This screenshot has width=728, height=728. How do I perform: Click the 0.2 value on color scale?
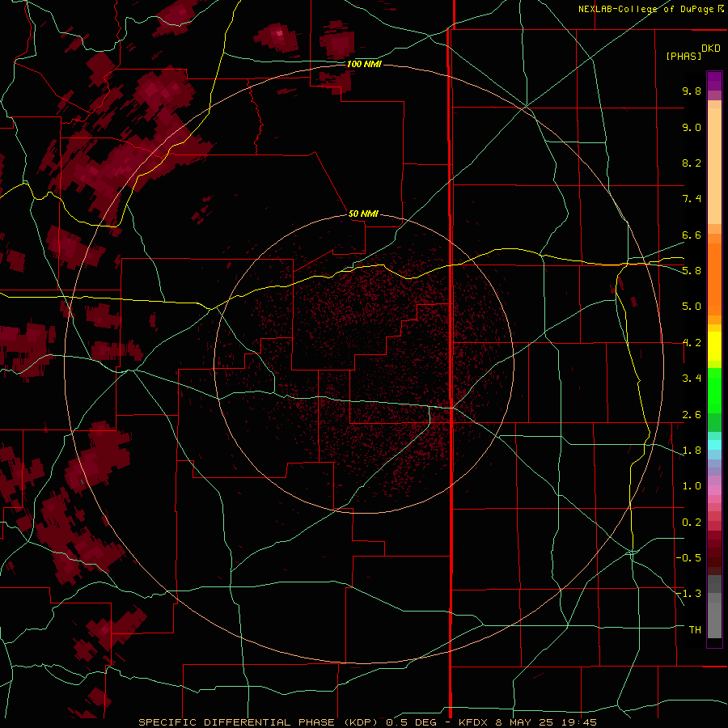[x=692, y=523]
